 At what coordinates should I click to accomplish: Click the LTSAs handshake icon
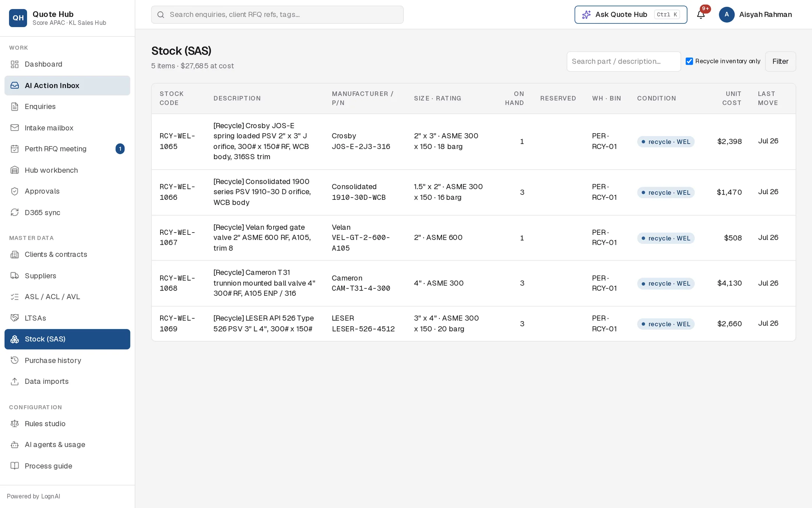pos(15,318)
